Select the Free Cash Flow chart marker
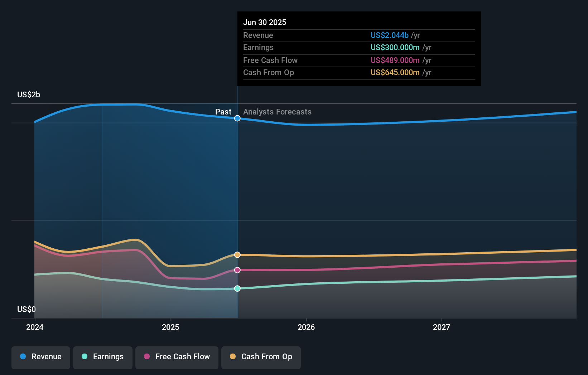The width and height of the screenshot is (588, 375). [x=237, y=270]
